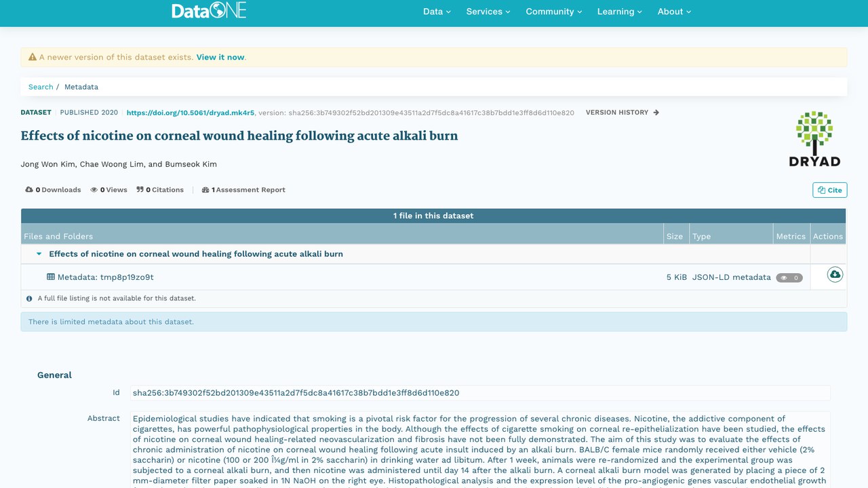Image resolution: width=868 pixels, height=488 pixels.
Task: Open the dataset DOI link
Action: tap(191, 113)
